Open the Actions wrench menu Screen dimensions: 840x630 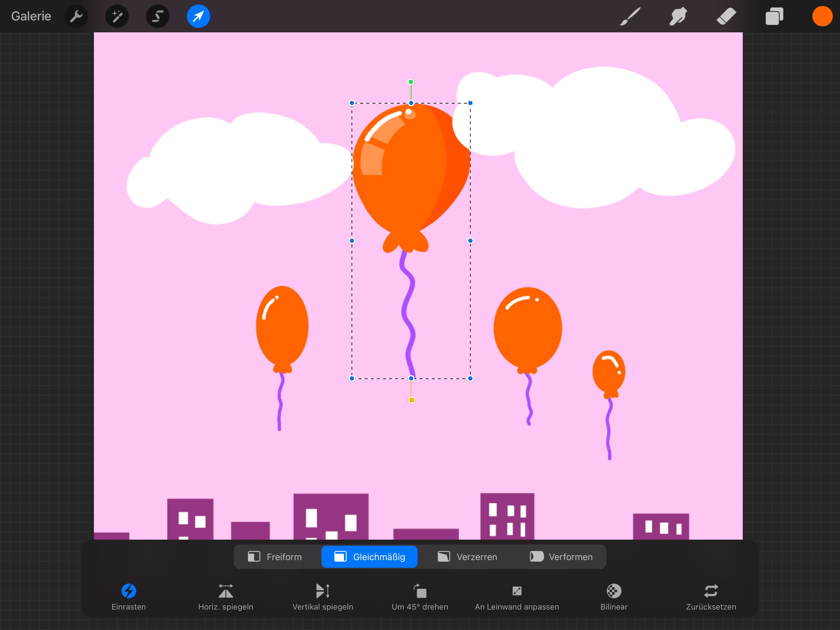[x=76, y=16]
